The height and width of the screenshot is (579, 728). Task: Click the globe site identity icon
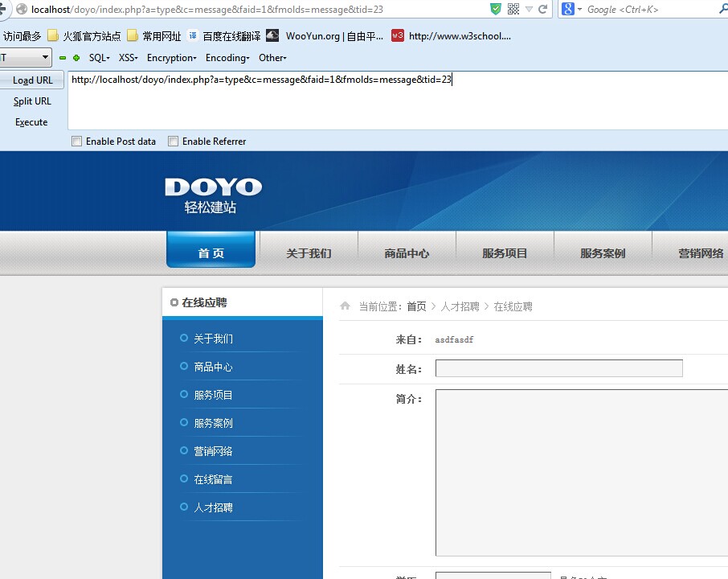(22, 9)
